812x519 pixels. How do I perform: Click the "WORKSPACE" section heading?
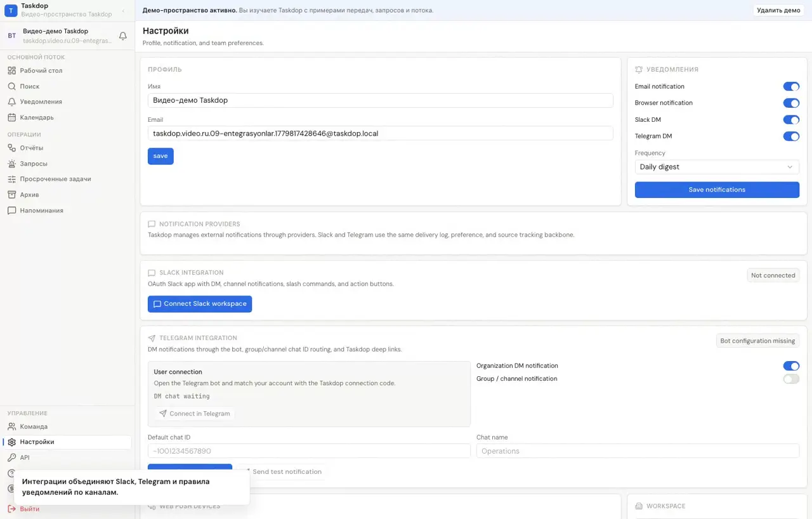click(x=666, y=506)
